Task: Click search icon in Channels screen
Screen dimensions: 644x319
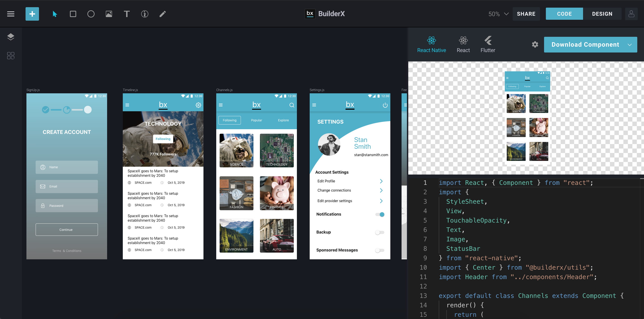Action: click(x=292, y=105)
